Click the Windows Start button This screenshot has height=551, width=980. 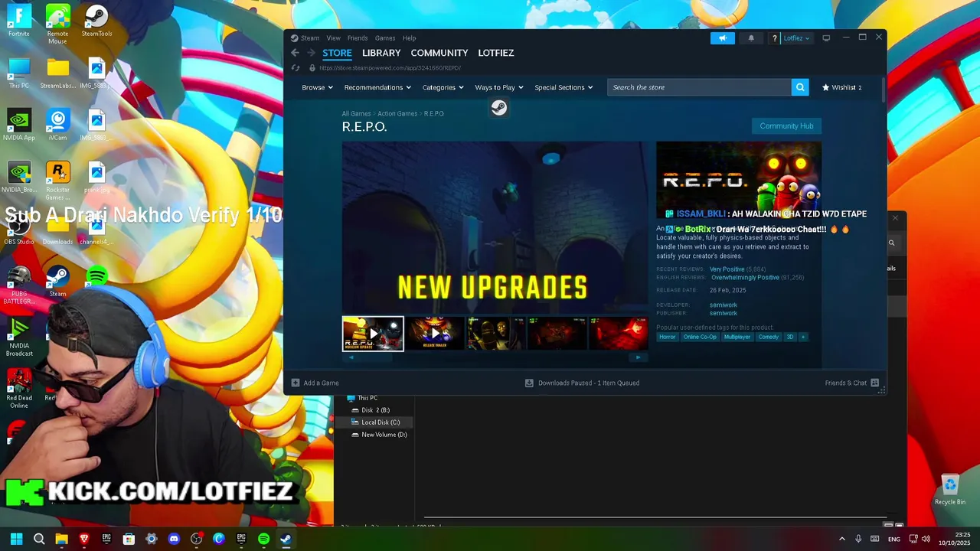[x=17, y=539]
